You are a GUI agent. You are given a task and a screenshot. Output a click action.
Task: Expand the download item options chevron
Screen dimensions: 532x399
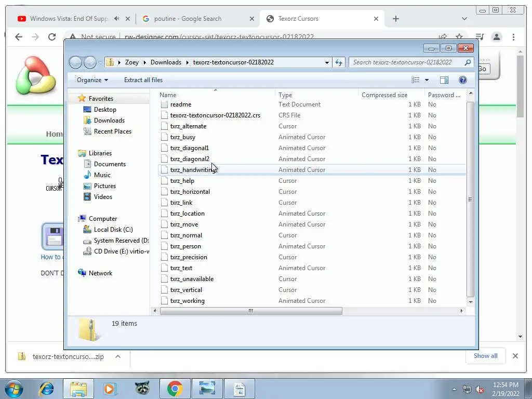click(x=118, y=356)
